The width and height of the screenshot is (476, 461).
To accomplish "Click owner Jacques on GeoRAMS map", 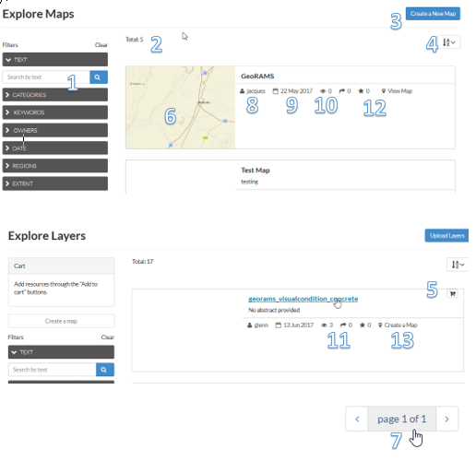I will (256, 91).
